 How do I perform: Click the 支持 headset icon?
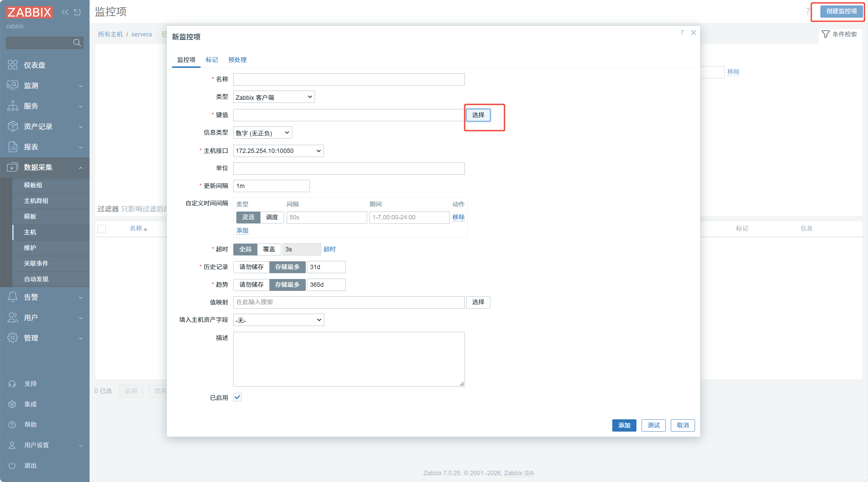[12, 384]
